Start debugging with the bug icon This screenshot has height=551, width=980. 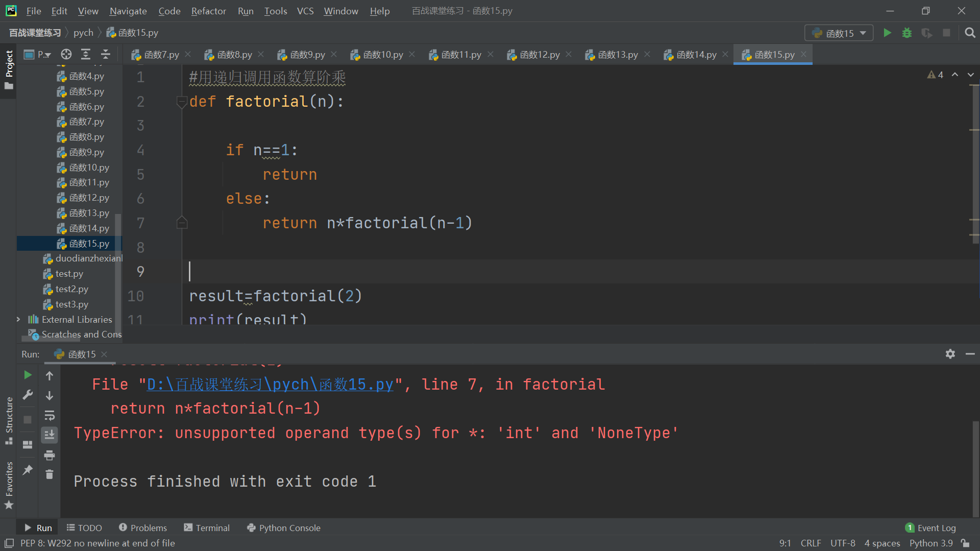[x=907, y=33]
